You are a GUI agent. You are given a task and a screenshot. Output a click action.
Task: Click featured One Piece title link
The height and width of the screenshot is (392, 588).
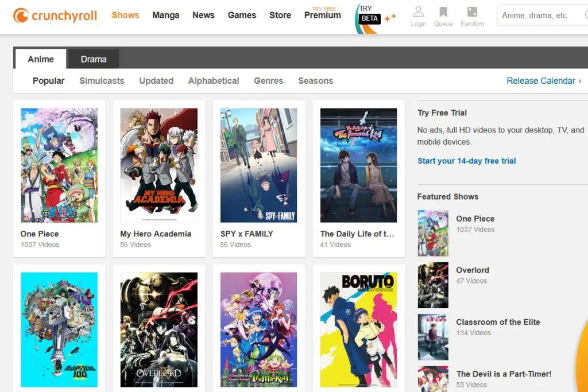475,219
